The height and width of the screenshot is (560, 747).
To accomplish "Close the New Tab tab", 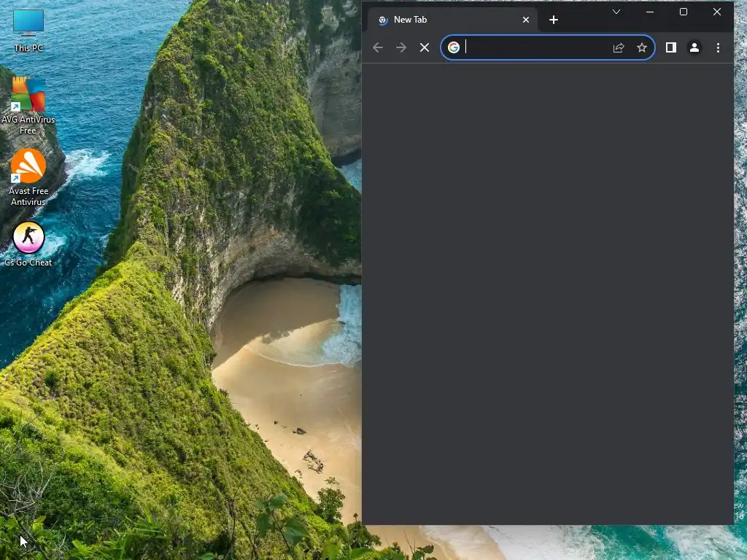I will tap(525, 20).
